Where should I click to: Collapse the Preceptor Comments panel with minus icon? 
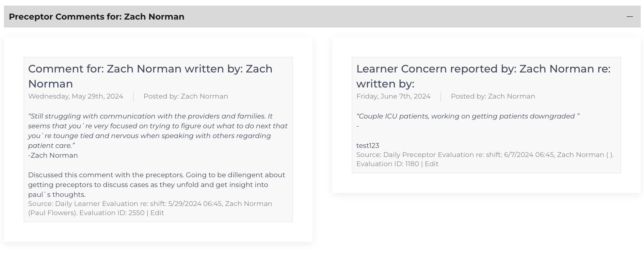pos(630,17)
